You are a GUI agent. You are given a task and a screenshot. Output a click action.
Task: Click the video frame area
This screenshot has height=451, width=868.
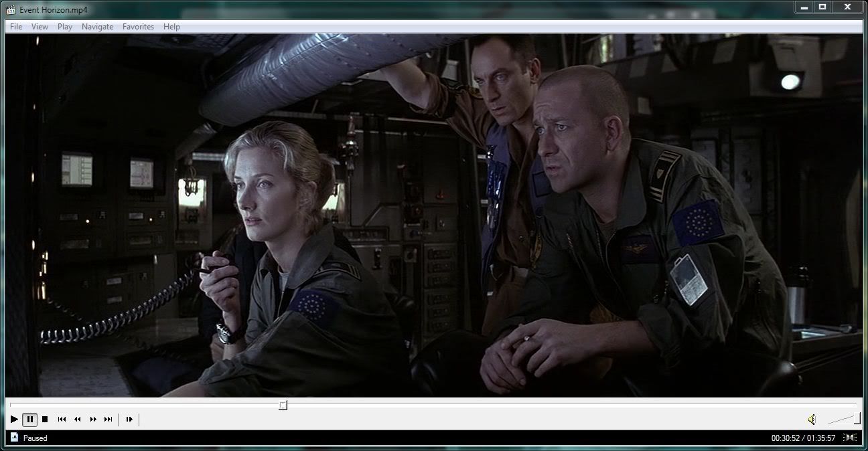(434, 215)
